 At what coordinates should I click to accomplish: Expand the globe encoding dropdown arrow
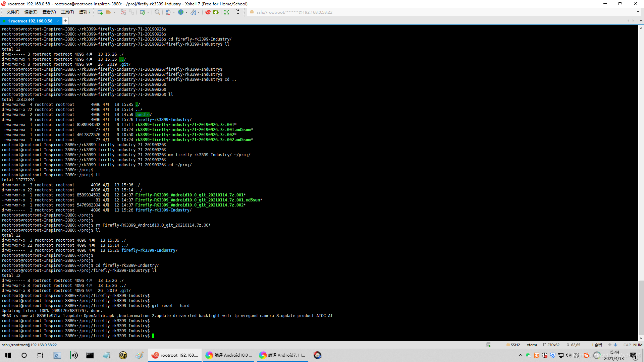point(186,12)
